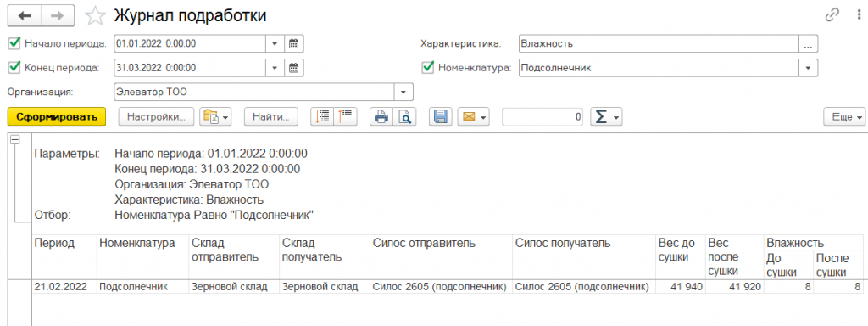Copy link using chain icon

coord(832,15)
